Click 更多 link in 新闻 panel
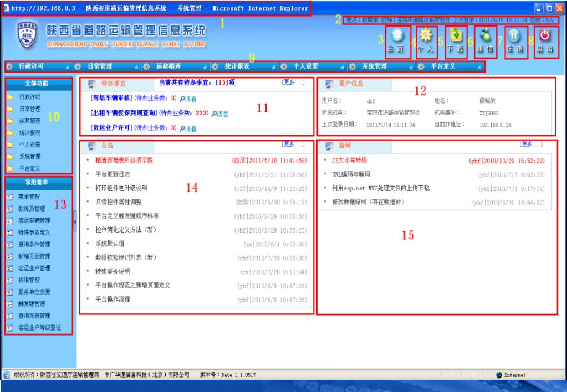Viewport: 567px width, 392px height. [531, 145]
